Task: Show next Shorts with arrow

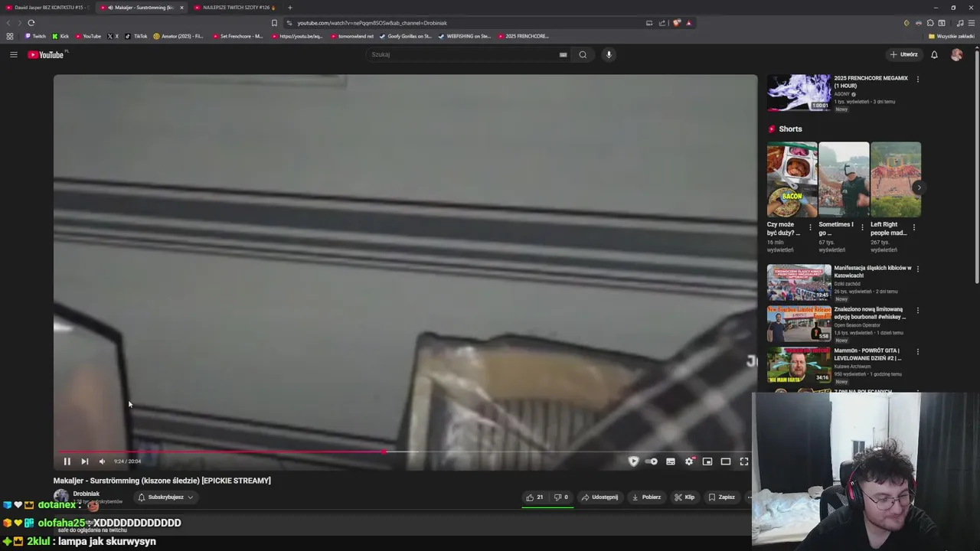Action: 919,187
